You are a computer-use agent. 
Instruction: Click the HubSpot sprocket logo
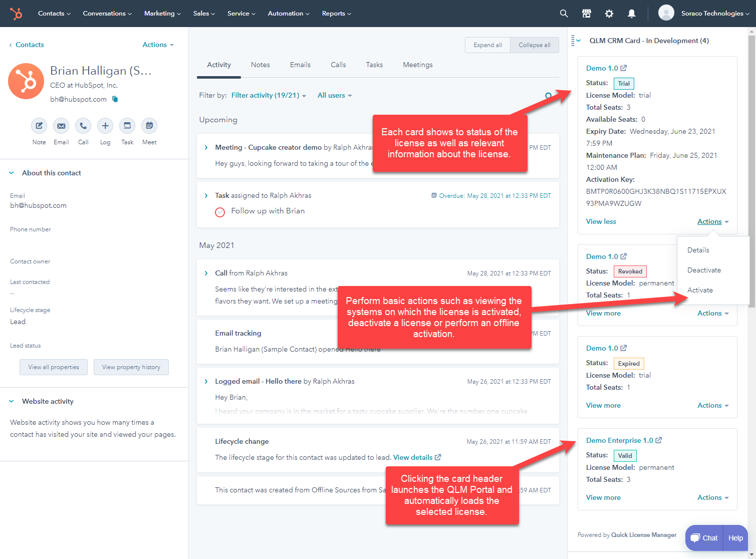point(16,14)
